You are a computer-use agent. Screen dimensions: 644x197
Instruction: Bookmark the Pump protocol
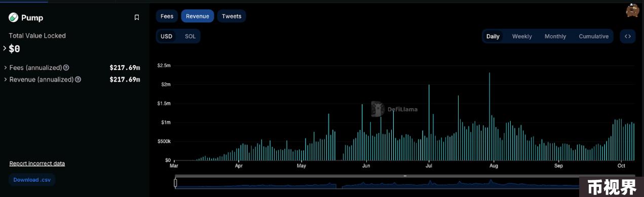click(x=136, y=18)
